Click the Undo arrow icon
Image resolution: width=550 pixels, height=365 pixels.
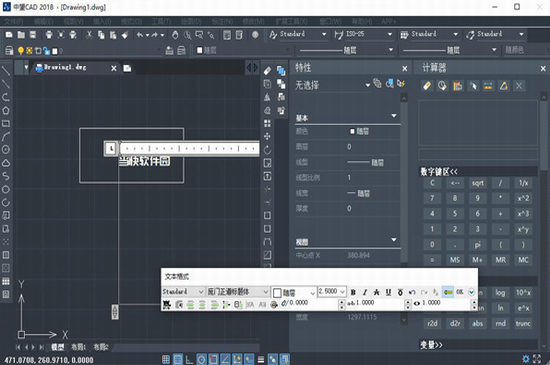[x=140, y=35]
